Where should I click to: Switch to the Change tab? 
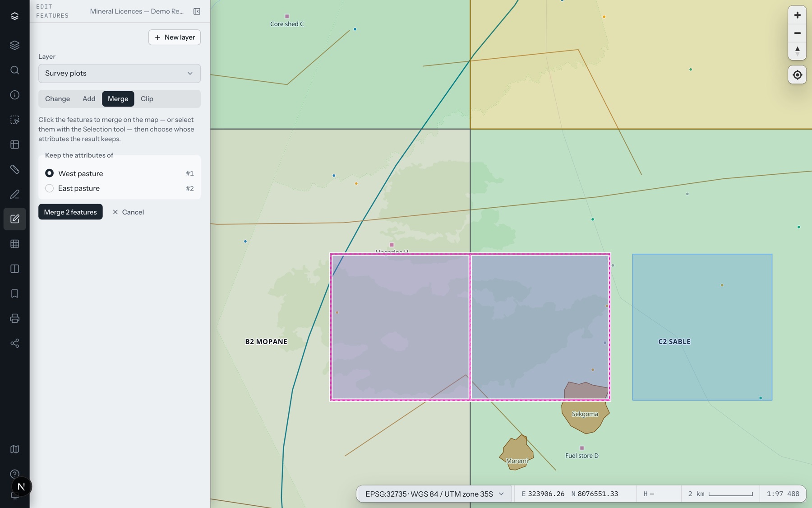pyautogui.click(x=57, y=99)
